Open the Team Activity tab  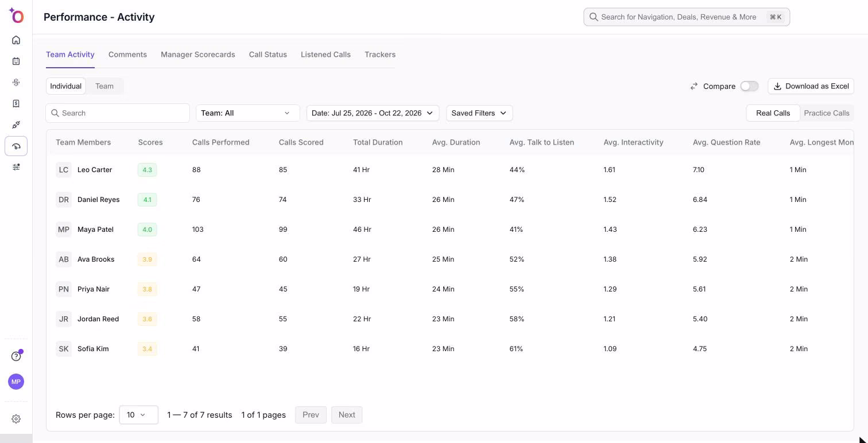click(x=70, y=55)
